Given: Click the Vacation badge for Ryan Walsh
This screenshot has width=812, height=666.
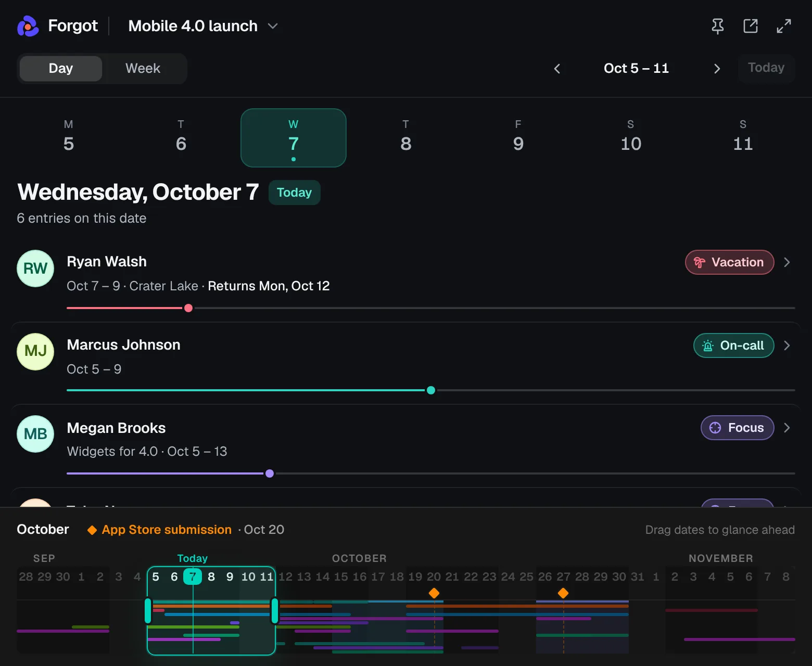Looking at the screenshot, I should (x=730, y=262).
